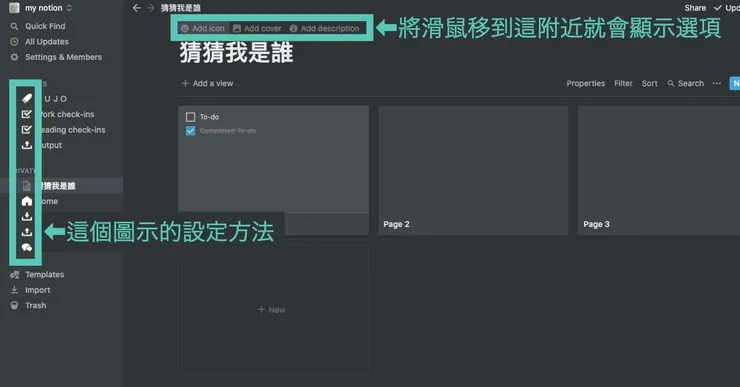Open Trash in the sidebar

click(x=35, y=305)
